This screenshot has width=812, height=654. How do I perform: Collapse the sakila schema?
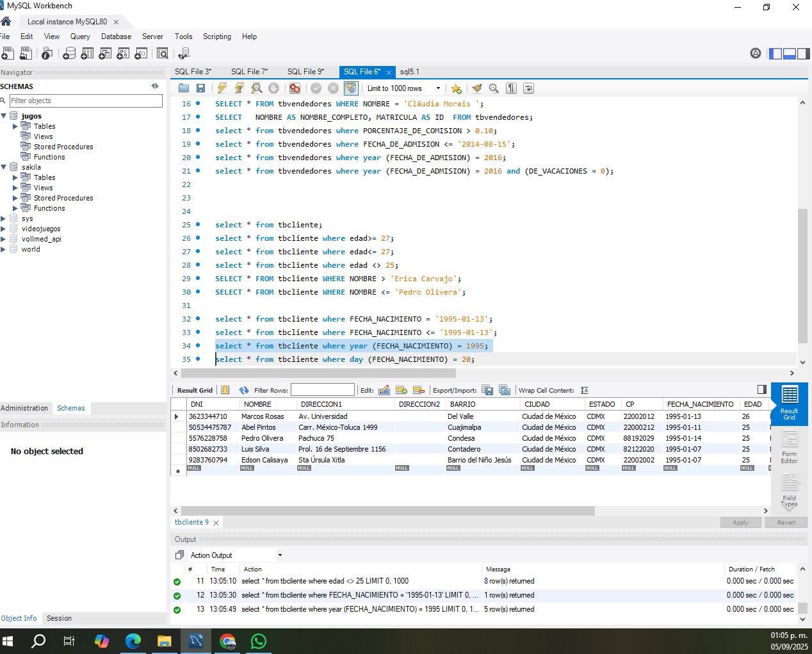tap(4, 167)
